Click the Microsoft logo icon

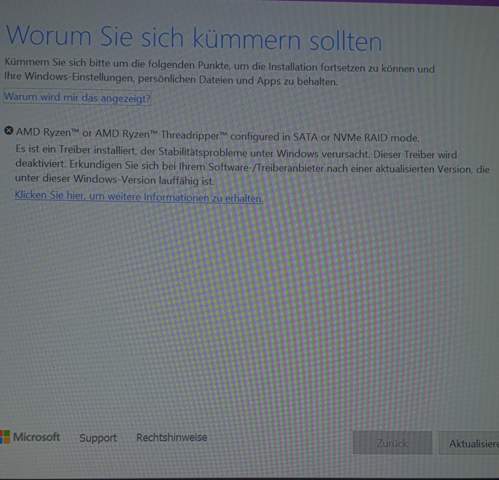click(x=5, y=437)
